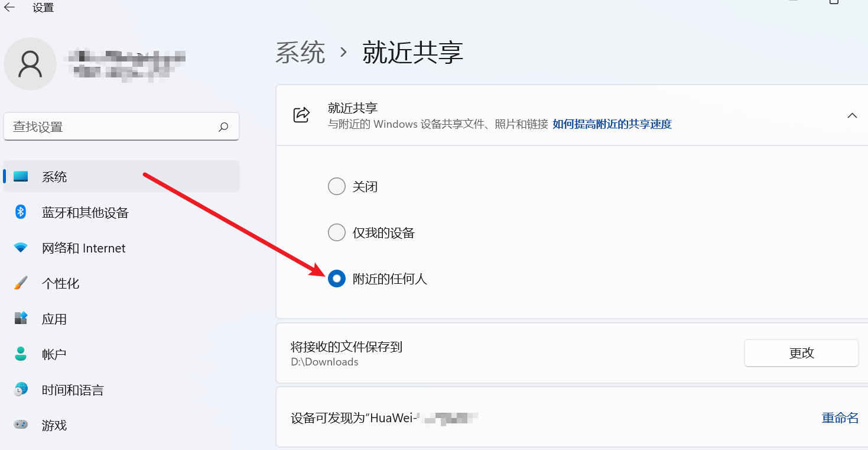Click the search magnifier icon
868x450 pixels.
[x=223, y=127]
